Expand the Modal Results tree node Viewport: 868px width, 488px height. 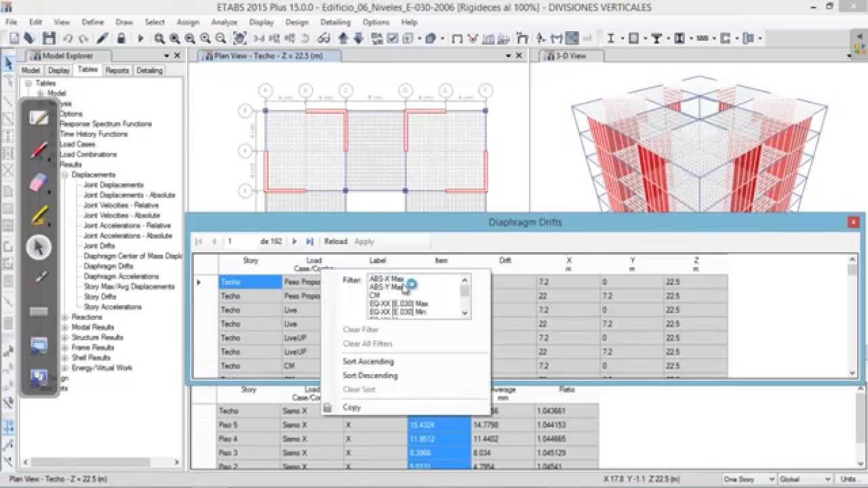coord(65,327)
